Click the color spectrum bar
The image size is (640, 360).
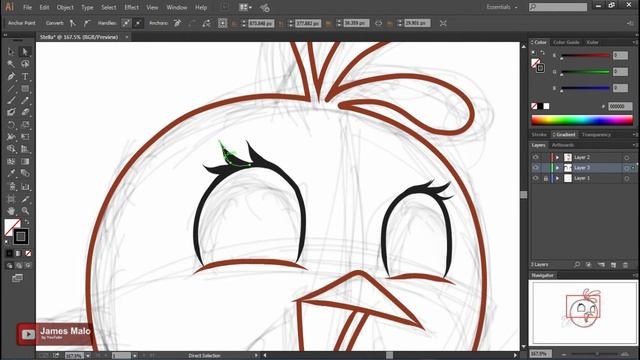(582, 120)
